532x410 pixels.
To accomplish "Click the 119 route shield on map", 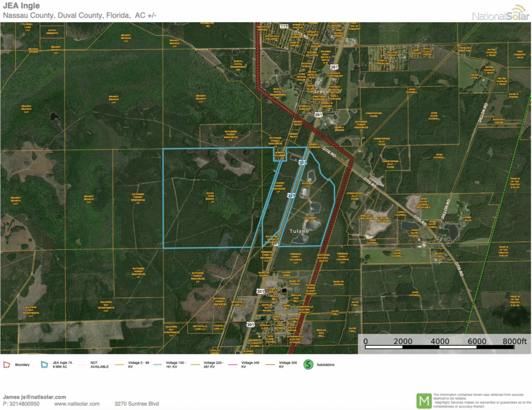I will pos(284,26).
